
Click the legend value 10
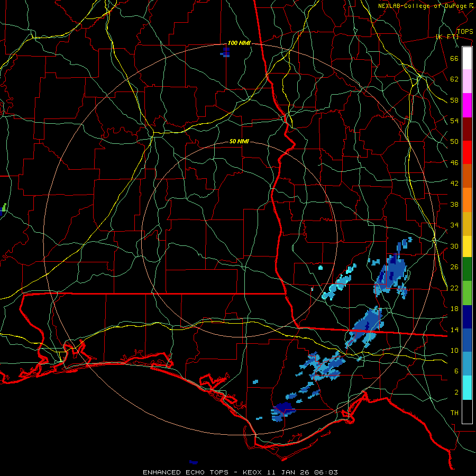pyautogui.click(x=454, y=351)
